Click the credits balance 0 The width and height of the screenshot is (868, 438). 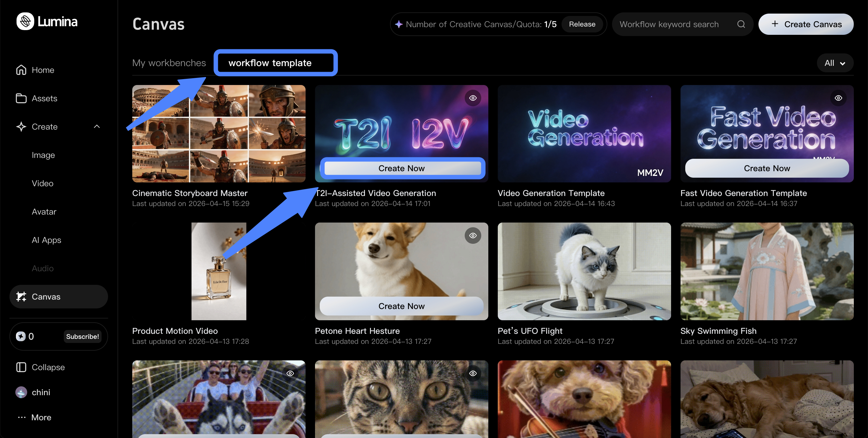click(x=31, y=336)
